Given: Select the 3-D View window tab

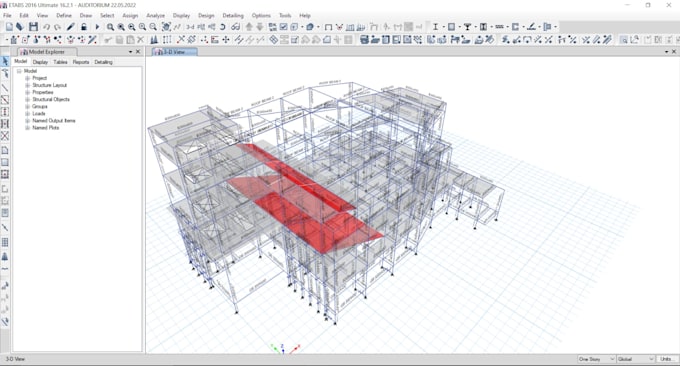Looking at the screenshot, I should click(175, 52).
